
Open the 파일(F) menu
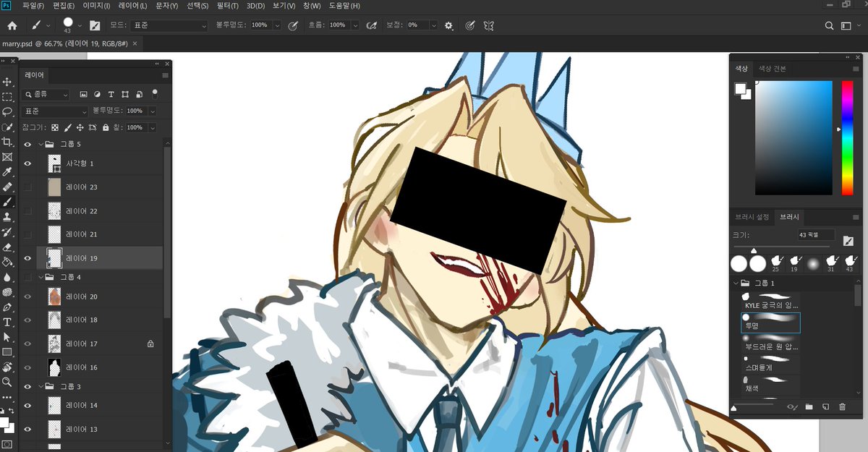(x=33, y=6)
